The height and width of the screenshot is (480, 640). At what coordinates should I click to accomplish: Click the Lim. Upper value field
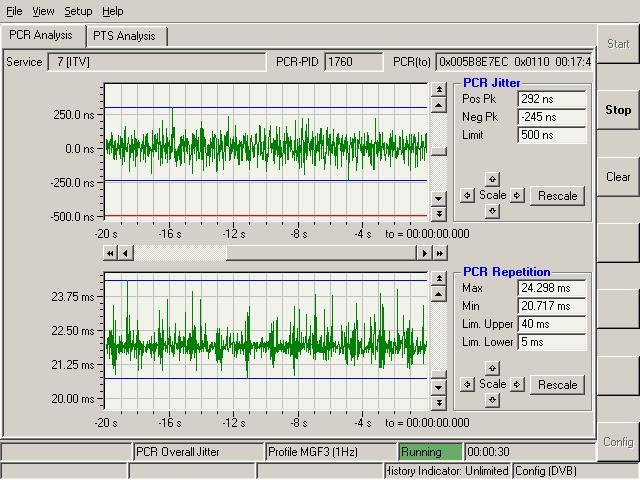click(551, 324)
